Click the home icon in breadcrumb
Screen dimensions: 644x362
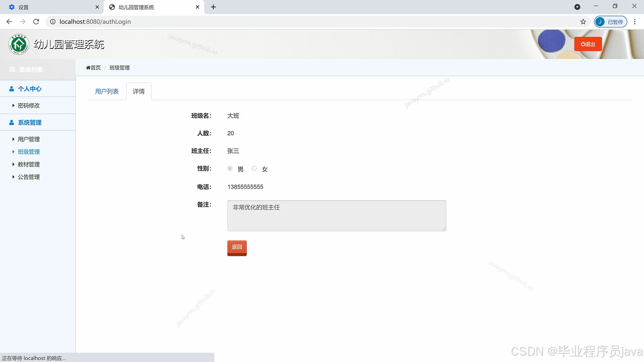(88, 68)
